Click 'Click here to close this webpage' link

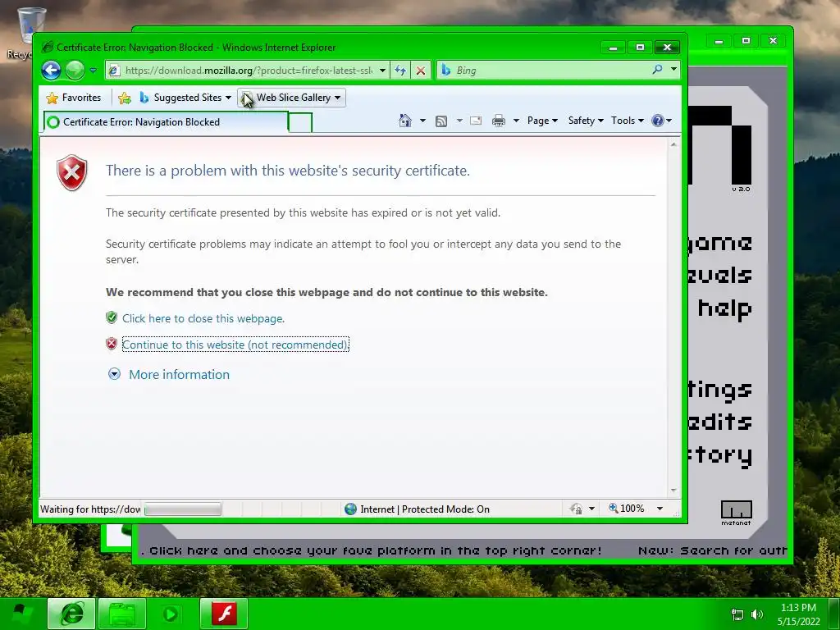click(x=203, y=318)
